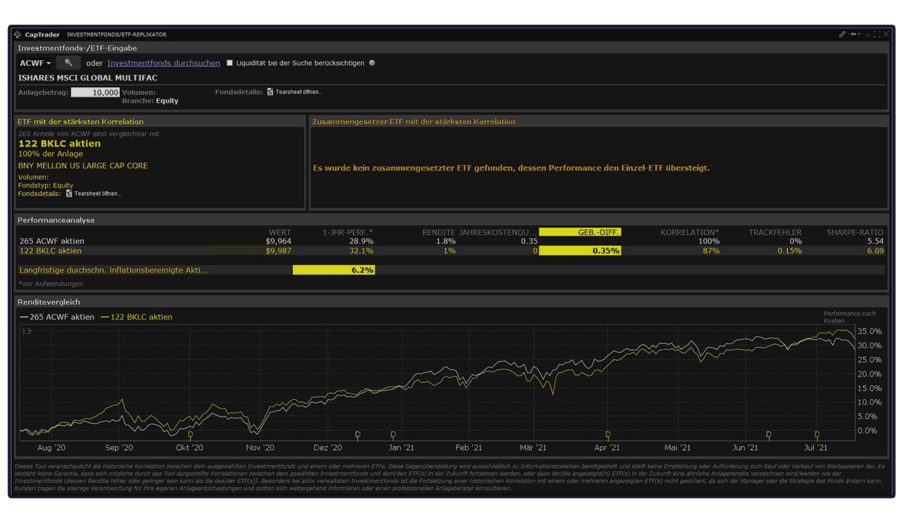Click the ISHARES MSCI GLOBAL MULTIFAC fund name
The width and height of the screenshot is (904, 523).
point(88,78)
